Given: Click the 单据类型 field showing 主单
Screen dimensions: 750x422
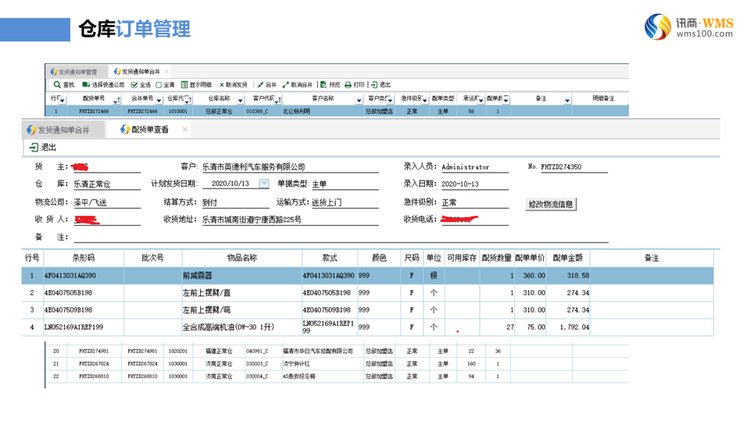Looking at the screenshot, I should 345,184.
